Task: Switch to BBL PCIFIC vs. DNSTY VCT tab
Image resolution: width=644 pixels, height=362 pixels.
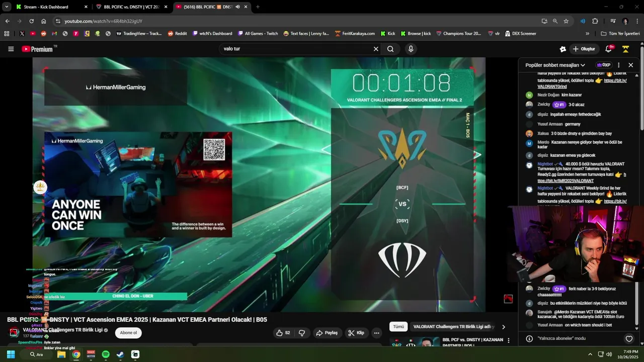Action: (132, 7)
